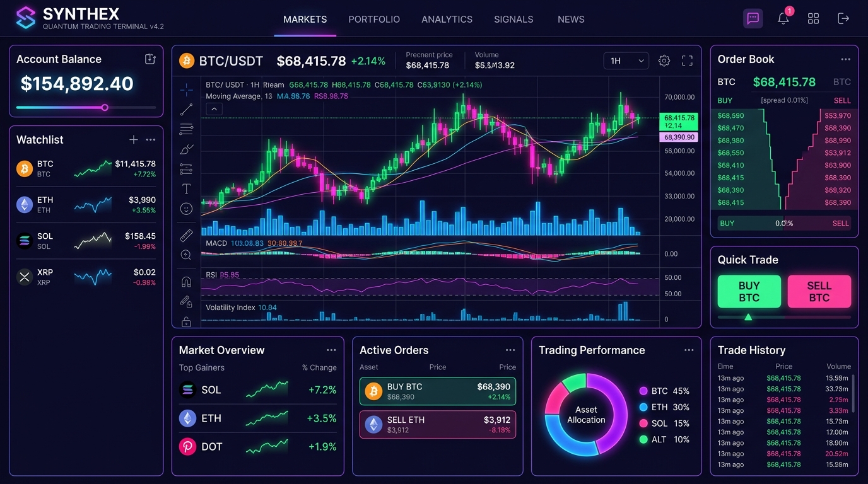This screenshot has width=868, height=484.
Task: Select the pattern nodes tool
Action: [186, 169]
